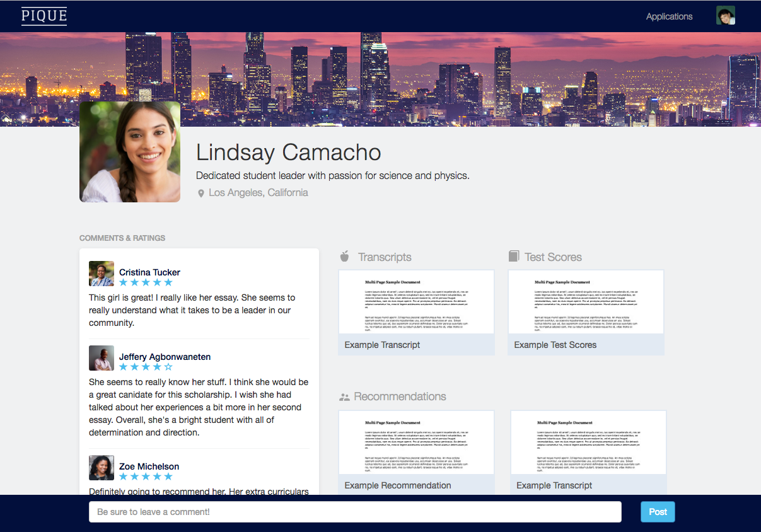The width and height of the screenshot is (761, 532).
Task: Open the user avatar in the top bar
Action: 726,16
